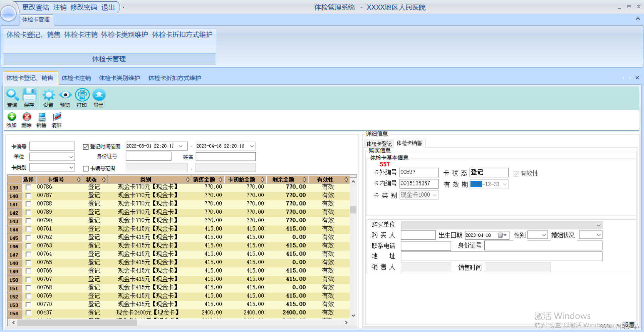Sort by 状态 column sort arrows
The image size is (644, 332).
104,179
